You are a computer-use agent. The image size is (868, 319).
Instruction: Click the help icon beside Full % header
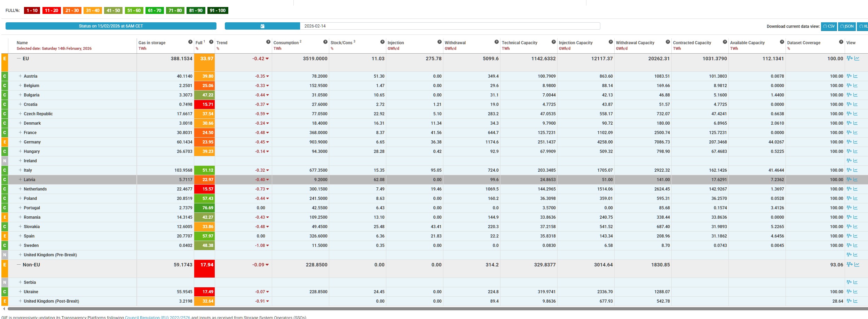click(211, 42)
